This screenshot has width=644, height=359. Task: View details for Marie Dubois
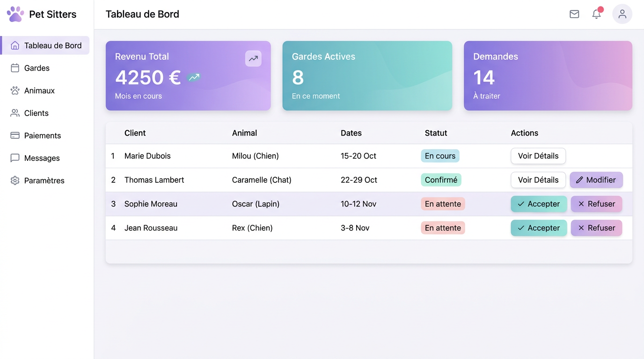click(x=538, y=156)
